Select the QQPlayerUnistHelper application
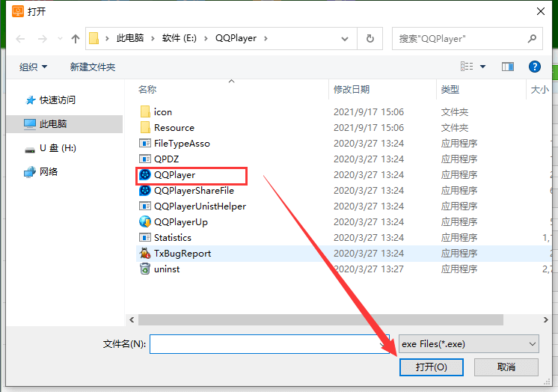 coord(200,206)
